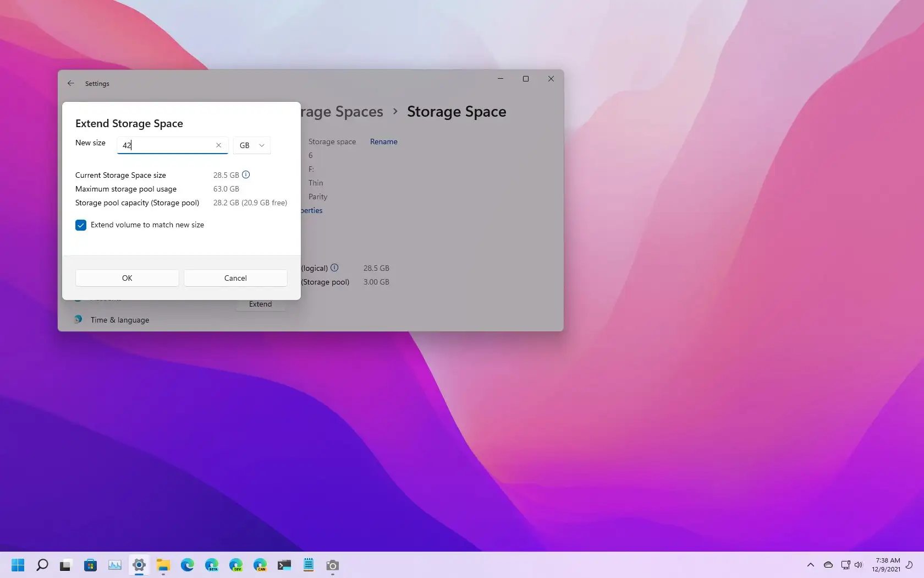
Task: Go back using Settings back arrow
Action: click(71, 84)
